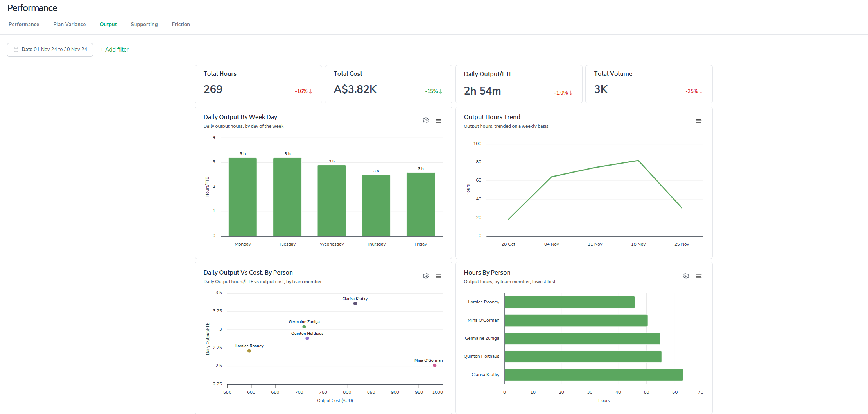The image size is (868, 414).
Task: Click the Add filter link
Action: point(114,50)
